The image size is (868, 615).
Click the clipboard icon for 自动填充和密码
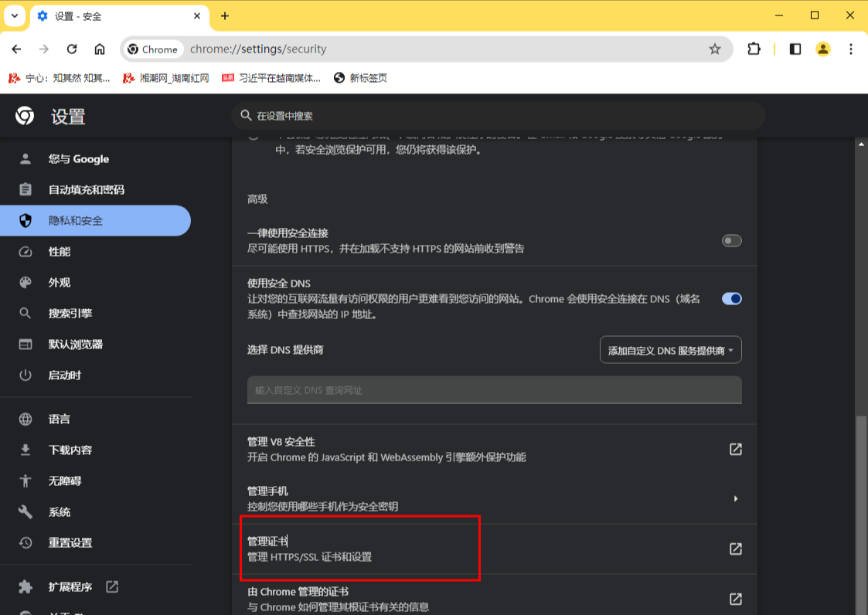point(26,190)
